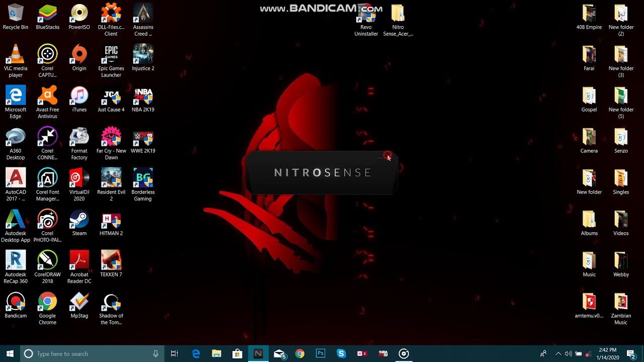The image size is (644, 362).
Task: Launch Mp3tag from the desktop
Action: coord(79,306)
